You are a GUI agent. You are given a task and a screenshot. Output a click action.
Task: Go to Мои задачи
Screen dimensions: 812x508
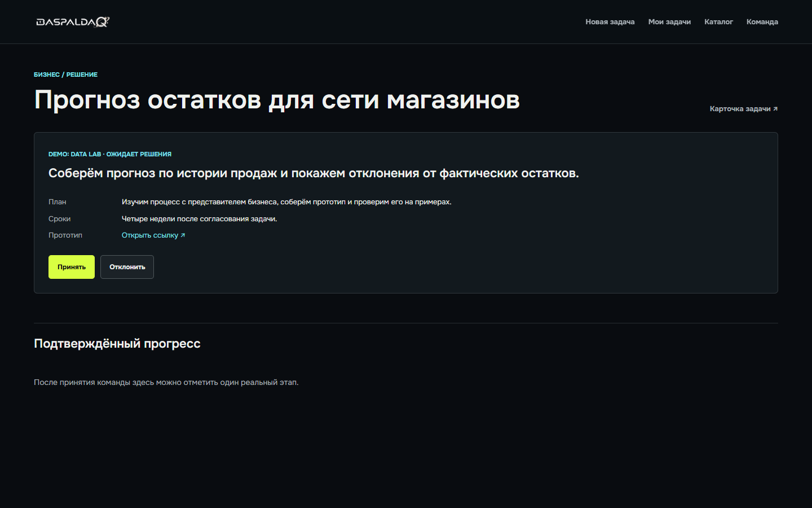tap(669, 22)
